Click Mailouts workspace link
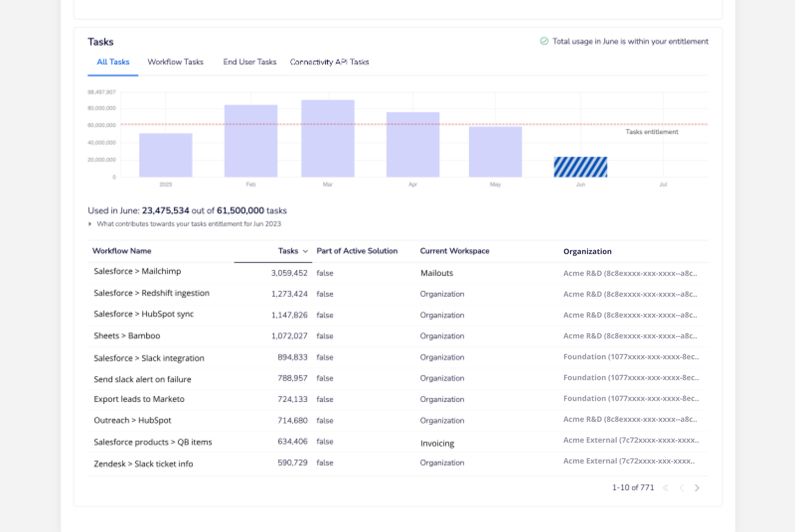 coord(437,273)
